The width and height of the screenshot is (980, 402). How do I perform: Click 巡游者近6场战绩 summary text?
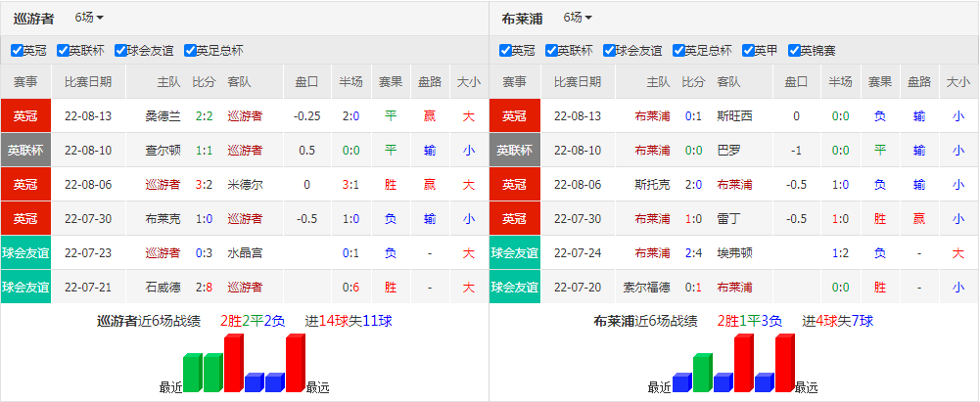tap(149, 322)
